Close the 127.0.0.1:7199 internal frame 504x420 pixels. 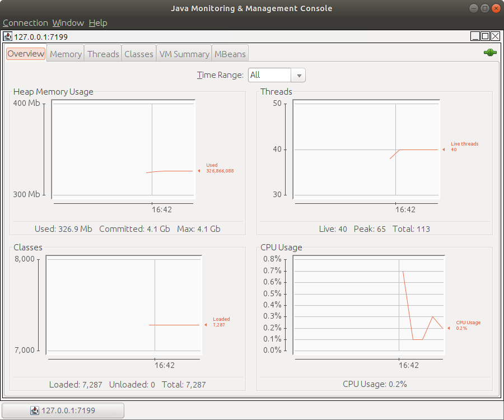pos(494,36)
